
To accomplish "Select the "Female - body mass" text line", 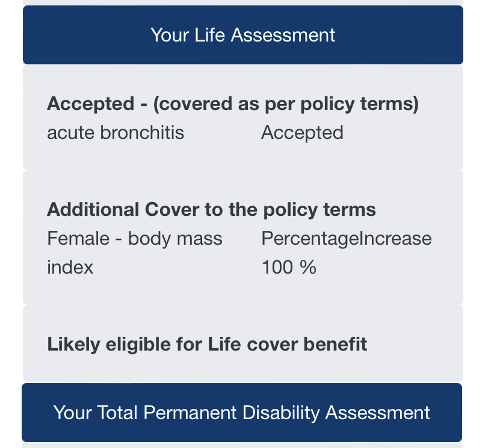I will pos(135,239).
